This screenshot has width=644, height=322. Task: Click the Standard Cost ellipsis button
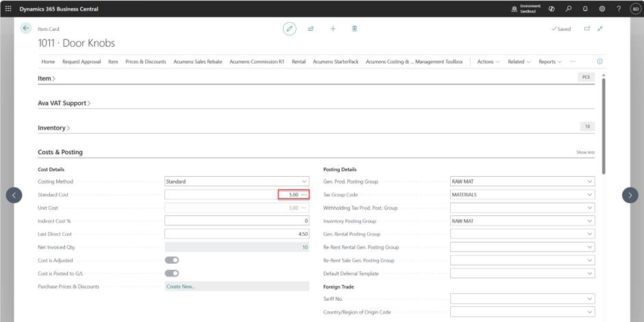coord(304,195)
